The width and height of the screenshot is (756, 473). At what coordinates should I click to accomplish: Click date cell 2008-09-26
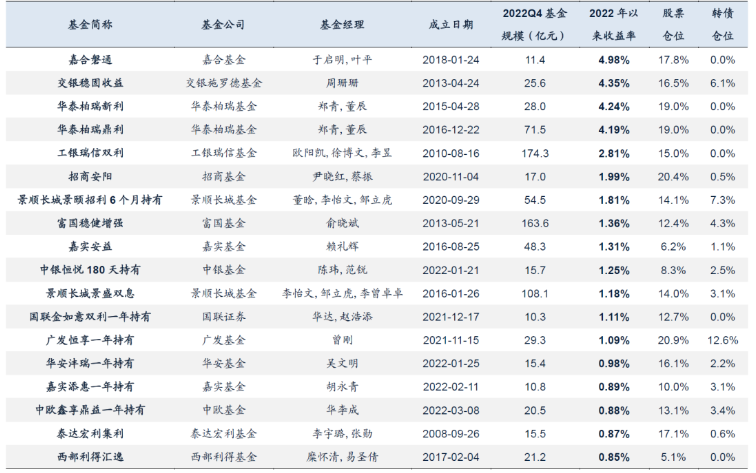[451, 433]
